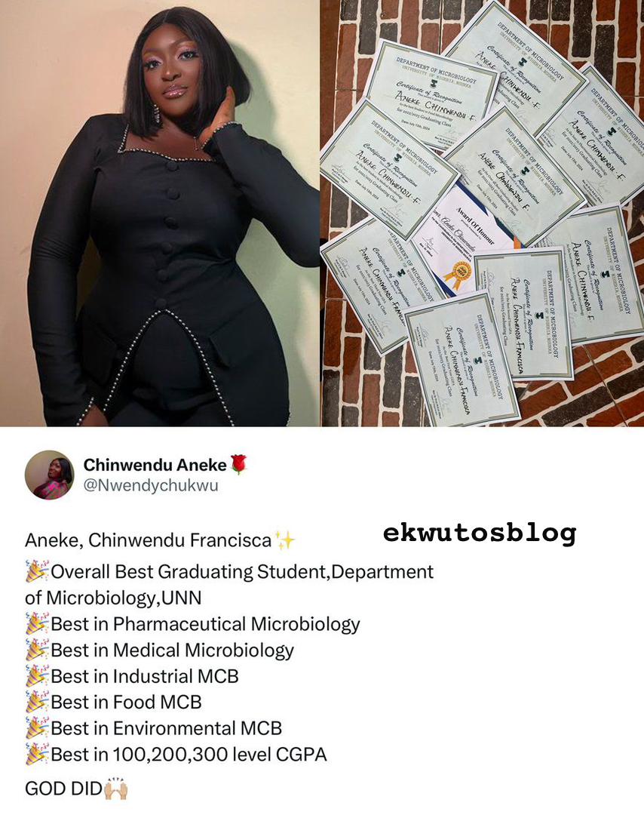Click the ekwutosblog watermark text
The width and height of the screenshot is (644, 815).
[x=480, y=534]
